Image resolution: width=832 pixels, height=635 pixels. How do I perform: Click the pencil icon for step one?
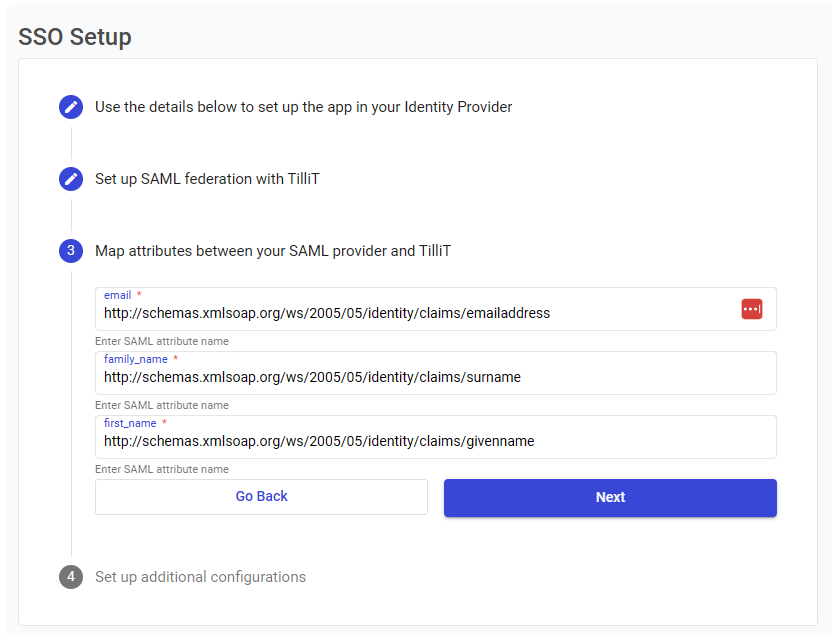[70, 107]
